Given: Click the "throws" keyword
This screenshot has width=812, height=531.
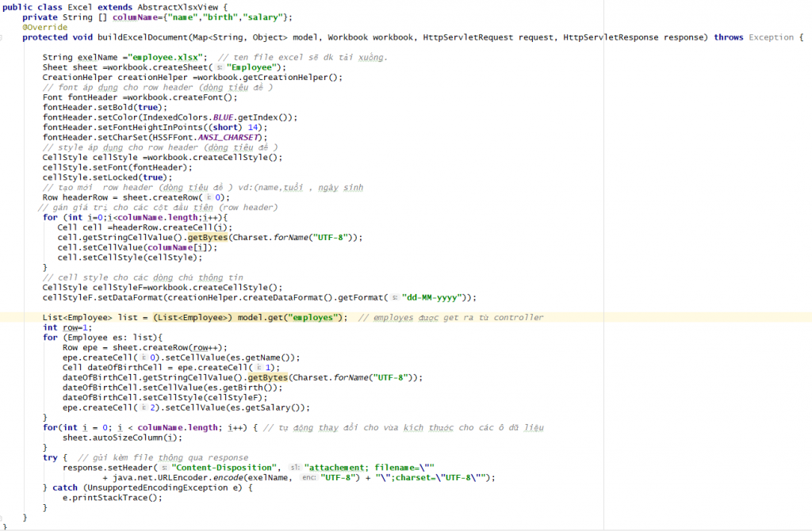Looking at the screenshot, I should 728,37.
